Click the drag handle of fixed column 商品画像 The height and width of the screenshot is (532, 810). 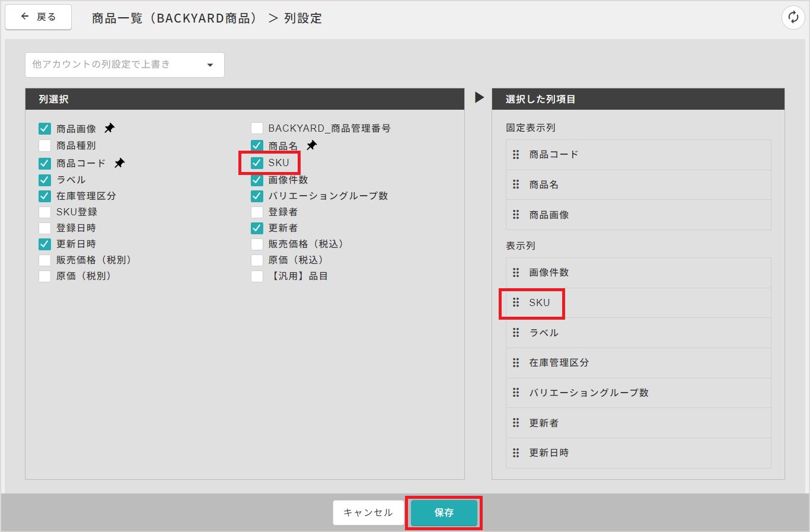click(516, 215)
